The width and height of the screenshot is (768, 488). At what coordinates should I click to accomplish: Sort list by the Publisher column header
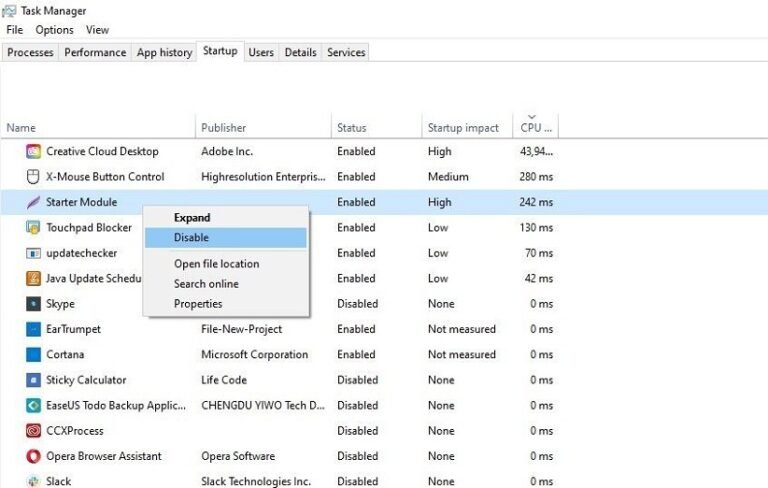coord(224,128)
